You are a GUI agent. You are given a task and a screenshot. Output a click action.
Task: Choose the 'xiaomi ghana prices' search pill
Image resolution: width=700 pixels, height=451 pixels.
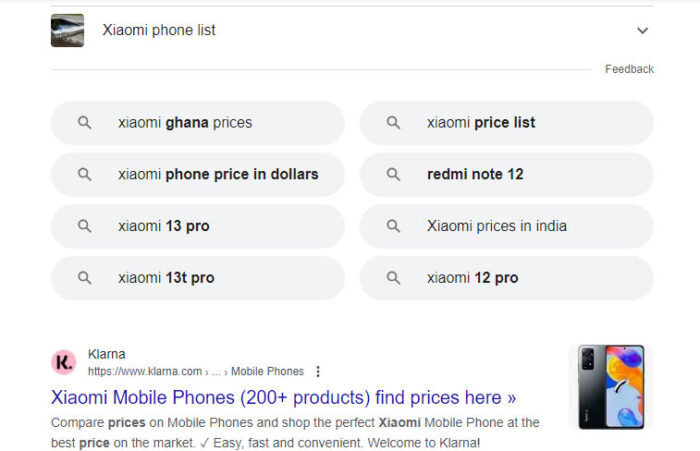coord(198,122)
